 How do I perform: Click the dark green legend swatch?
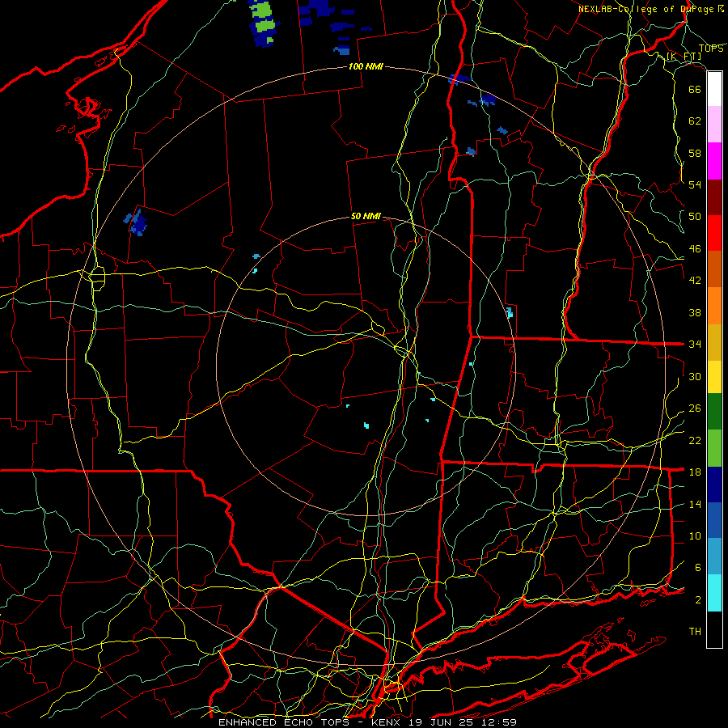pos(714,412)
